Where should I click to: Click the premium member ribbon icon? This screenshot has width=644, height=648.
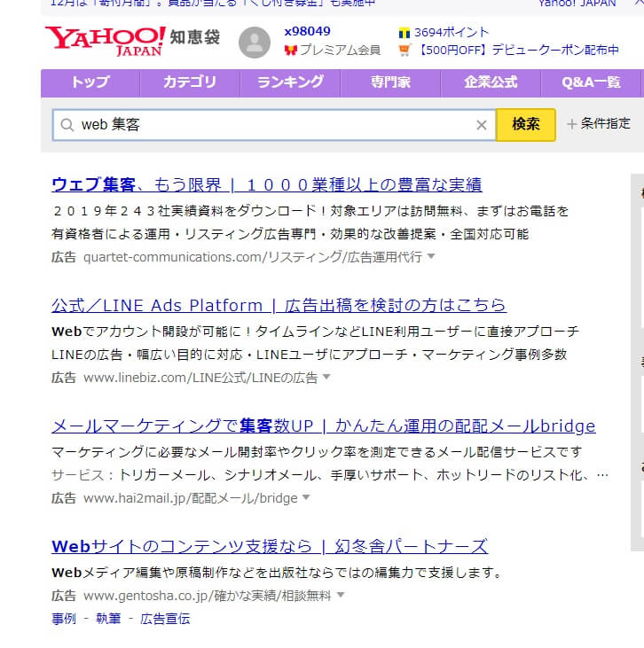291,51
